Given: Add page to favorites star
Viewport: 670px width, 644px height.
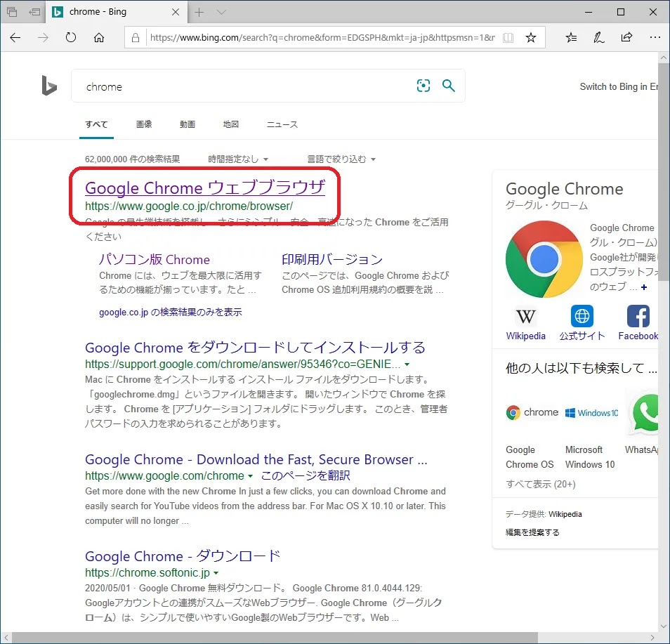Looking at the screenshot, I should [531, 38].
